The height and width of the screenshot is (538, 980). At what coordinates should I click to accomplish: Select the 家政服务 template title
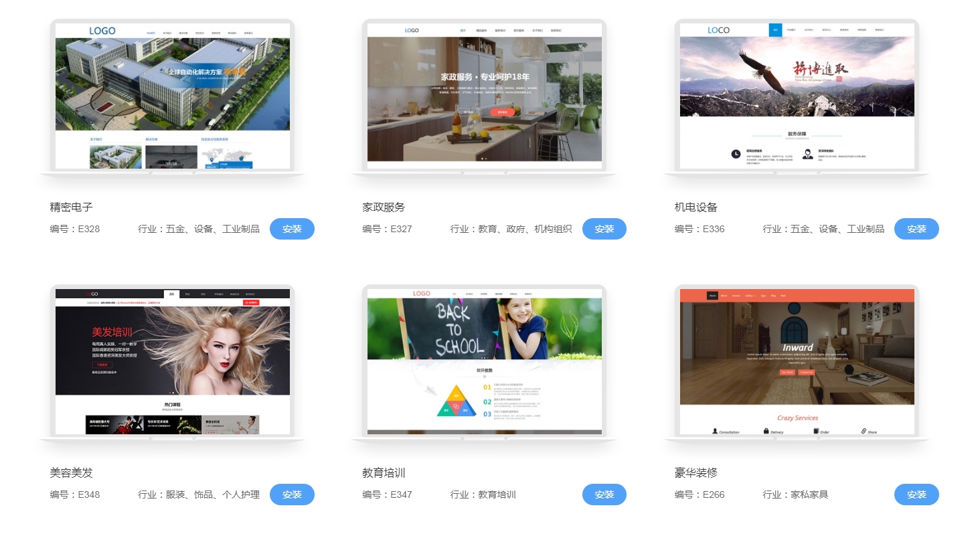384,207
